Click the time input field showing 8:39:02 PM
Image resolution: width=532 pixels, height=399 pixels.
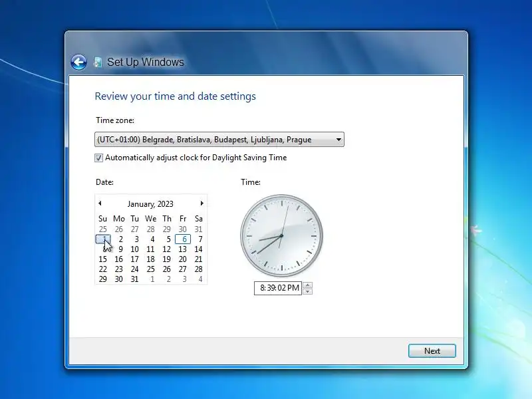[x=278, y=288]
